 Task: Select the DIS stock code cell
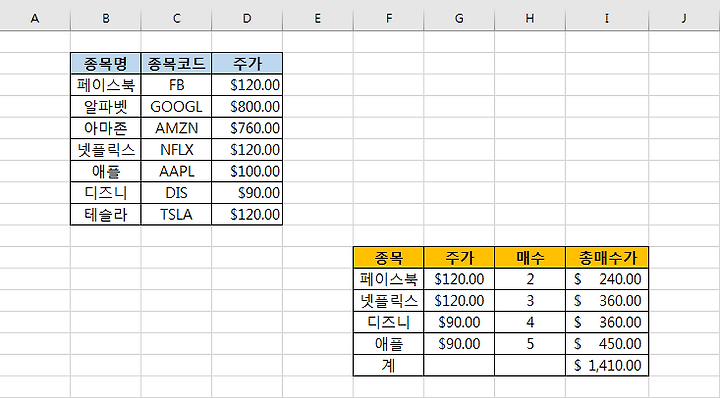click(176, 193)
